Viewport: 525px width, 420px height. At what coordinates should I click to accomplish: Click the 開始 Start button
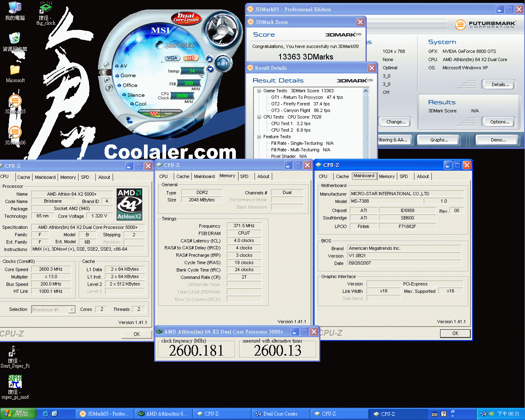[18, 414]
